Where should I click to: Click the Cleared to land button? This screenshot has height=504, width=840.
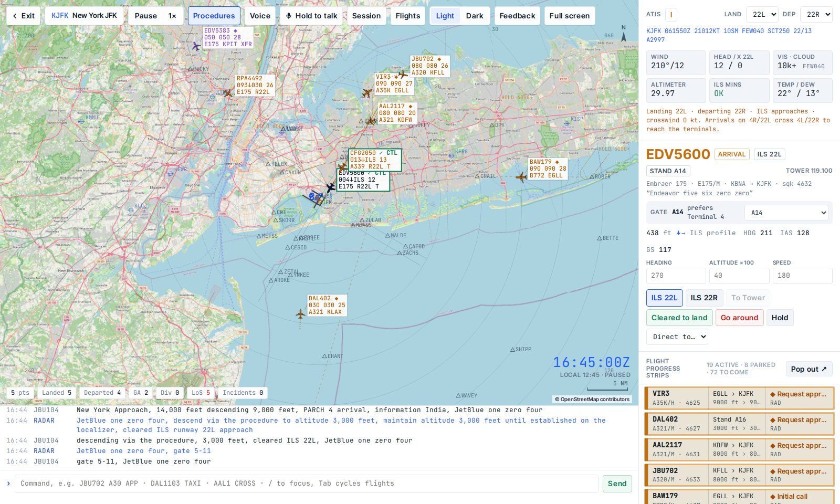[x=679, y=318]
